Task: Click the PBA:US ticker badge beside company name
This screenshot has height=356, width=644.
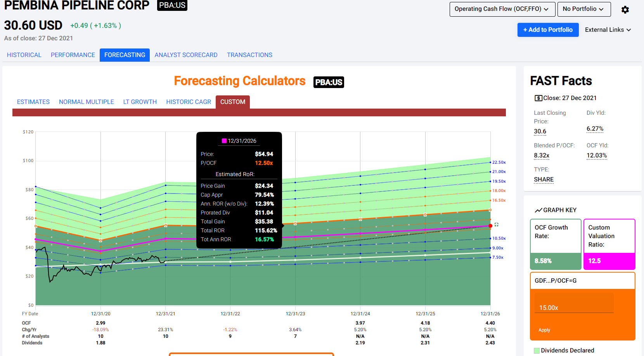Action: [x=172, y=5]
